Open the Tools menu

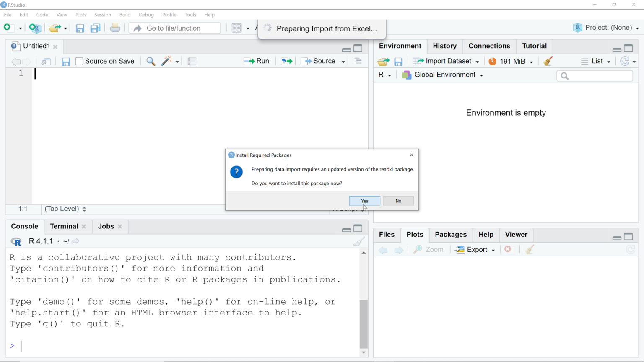(x=190, y=15)
